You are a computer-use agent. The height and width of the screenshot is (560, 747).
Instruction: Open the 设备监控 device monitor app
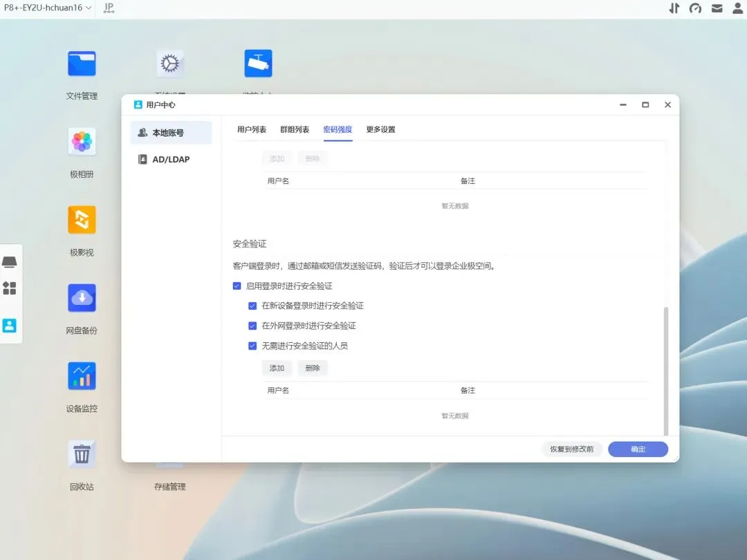pos(82,375)
